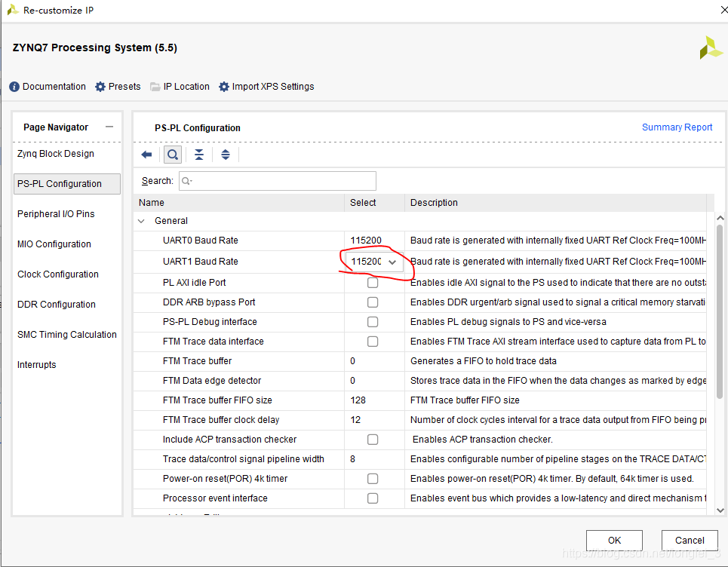Enable Include ACP transaction checker checkbox
Screen dimensions: 728x567
[x=373, y=440]
